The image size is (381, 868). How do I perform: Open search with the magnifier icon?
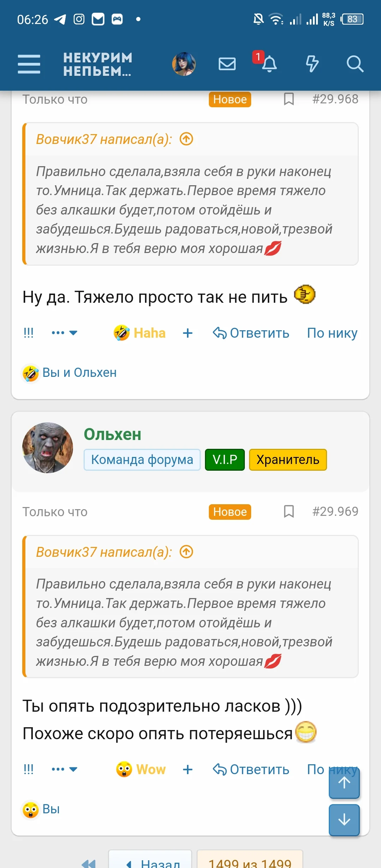click(x=356, y=64)
